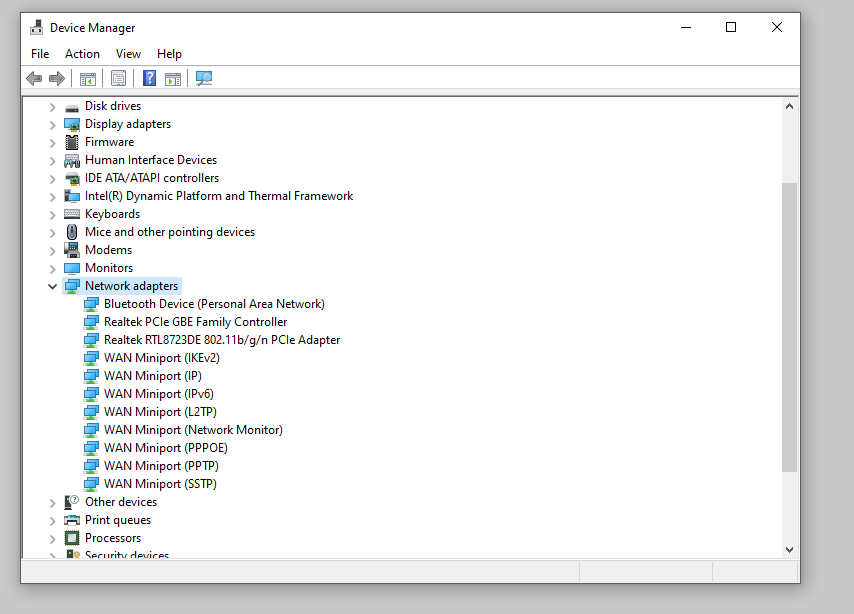Click the Modems category icon
This screenshot has height=614, width=854.
[72, 250]
